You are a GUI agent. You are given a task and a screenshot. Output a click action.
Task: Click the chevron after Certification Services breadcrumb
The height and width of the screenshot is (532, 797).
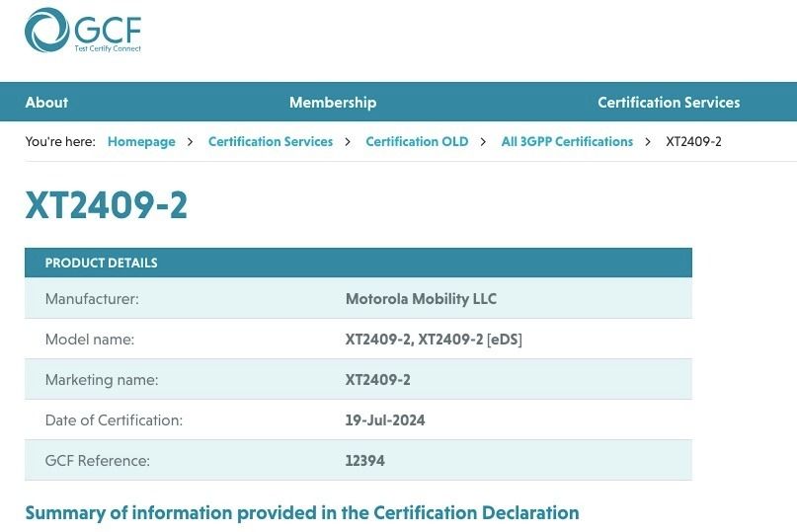pos(348,142)
